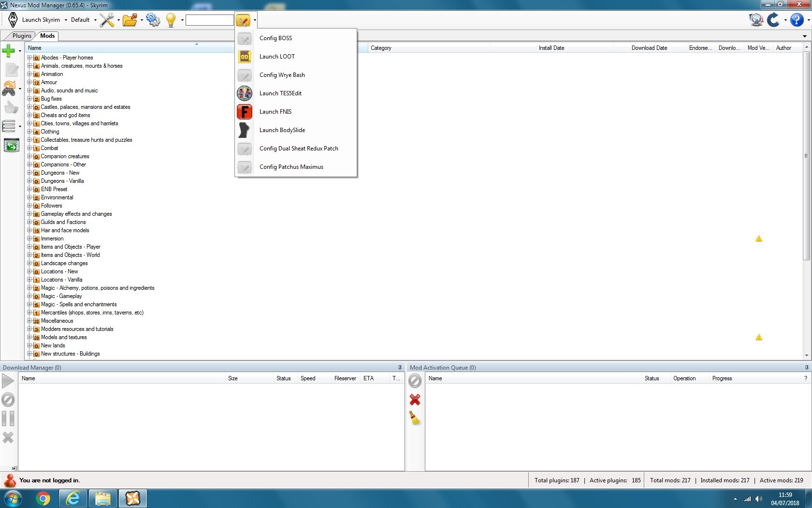This screenshot has width=812, height=508.
Task: Click the thumbs up endorse icon
Action: (11, 107)
